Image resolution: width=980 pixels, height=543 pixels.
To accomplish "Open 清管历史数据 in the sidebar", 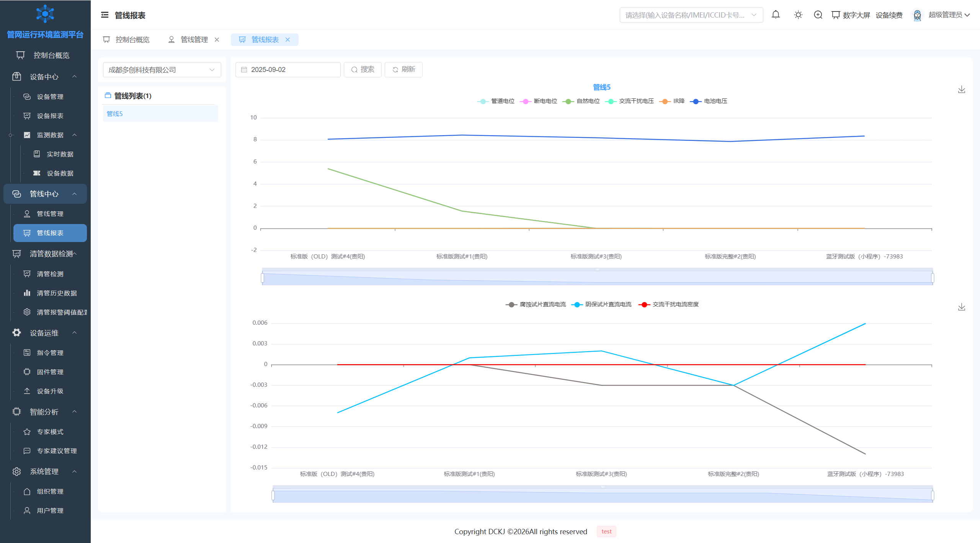I will pos(50,293).
